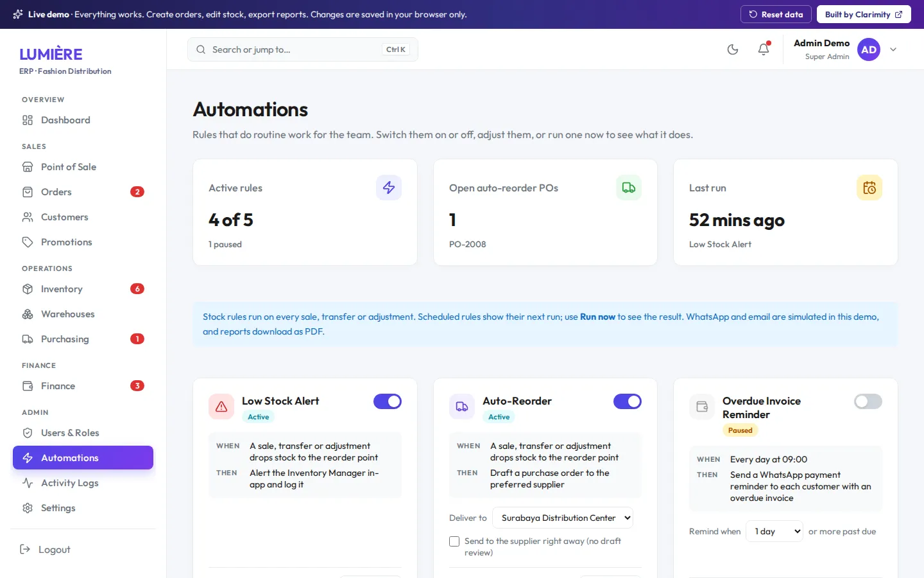Image resolution: width=924 pixels, height=578 pixels.
Task: Focus the Search or jump to field
Action: click(x=303, y=49)
